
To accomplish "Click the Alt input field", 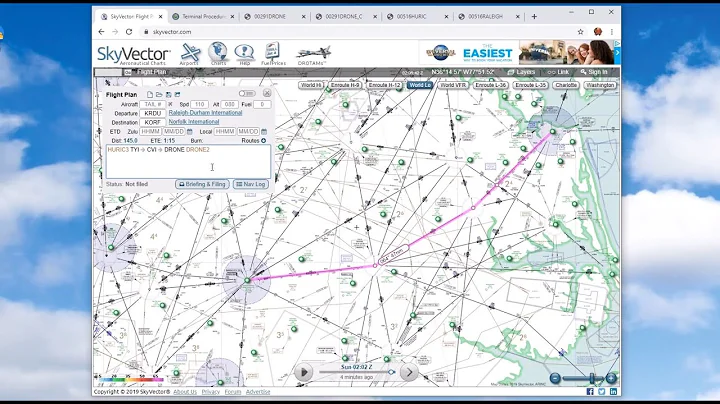I will click(x=229, y=105).
